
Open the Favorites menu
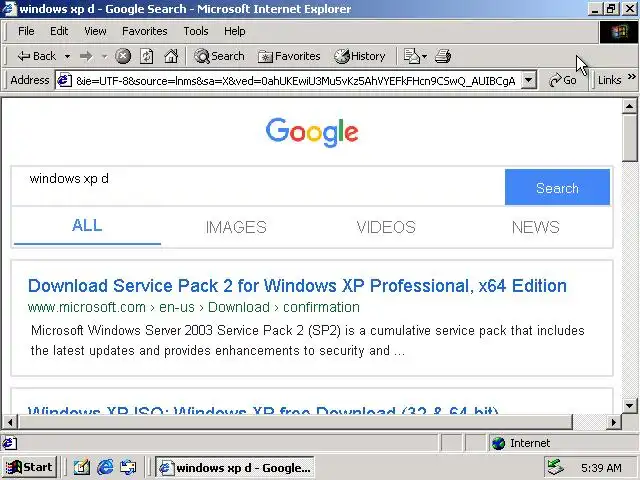pyautogui.click(x=144, y=31)
